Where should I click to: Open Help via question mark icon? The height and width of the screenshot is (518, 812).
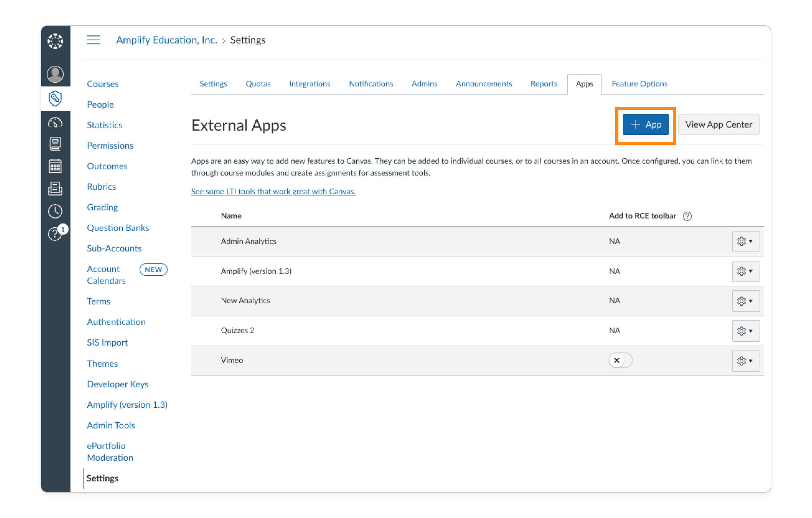click(55, 234)
